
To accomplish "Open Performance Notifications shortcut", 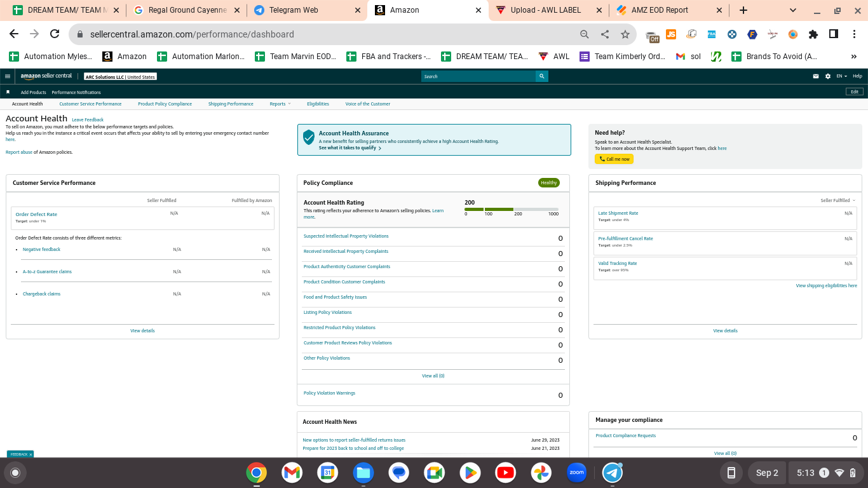I will 76,92.
